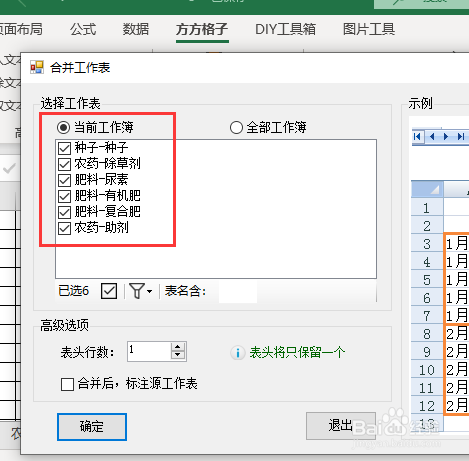Click first-sheet arrow in example preview
Screen dimensions: 469x461
pyautogui.click(x=417, y=136)
